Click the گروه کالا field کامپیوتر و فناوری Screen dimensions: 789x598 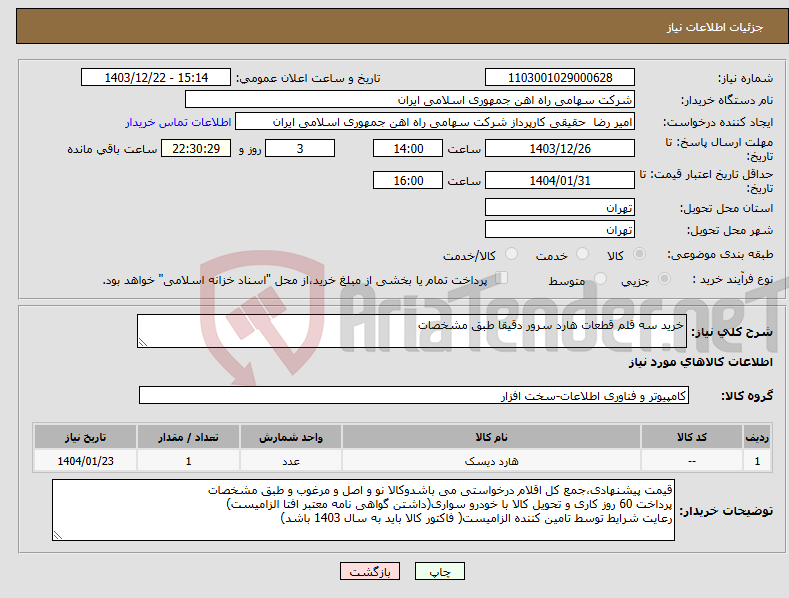pos(414,396)
